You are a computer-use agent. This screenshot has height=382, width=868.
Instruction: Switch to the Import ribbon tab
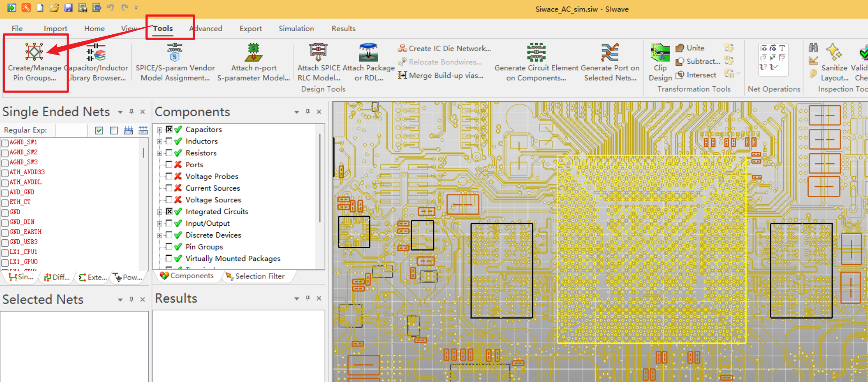(55, 29)
